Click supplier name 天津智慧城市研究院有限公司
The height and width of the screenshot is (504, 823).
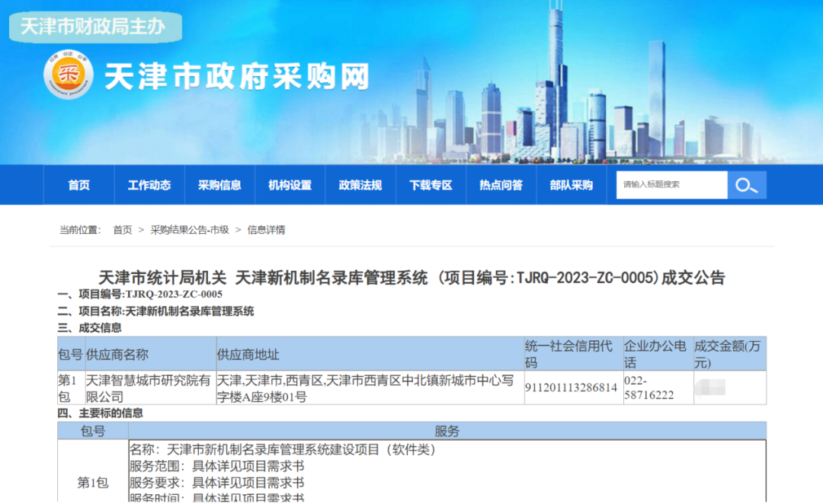(148, 388)
